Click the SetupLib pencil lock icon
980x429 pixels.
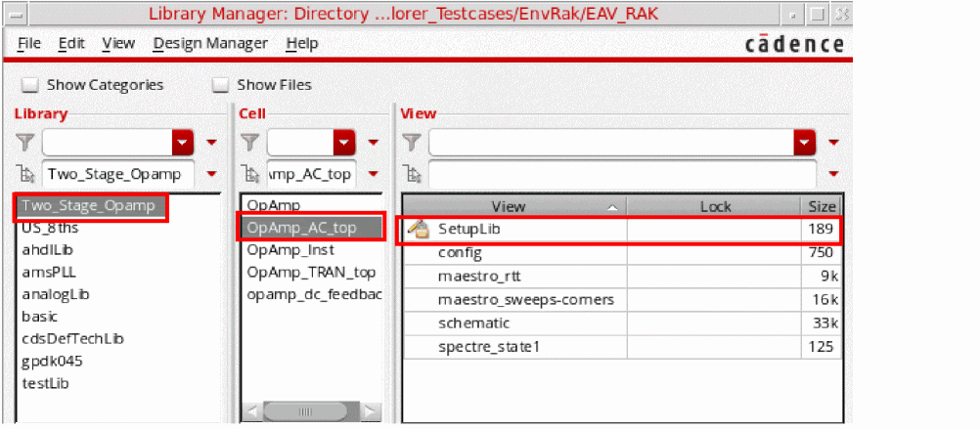point(417,230)
